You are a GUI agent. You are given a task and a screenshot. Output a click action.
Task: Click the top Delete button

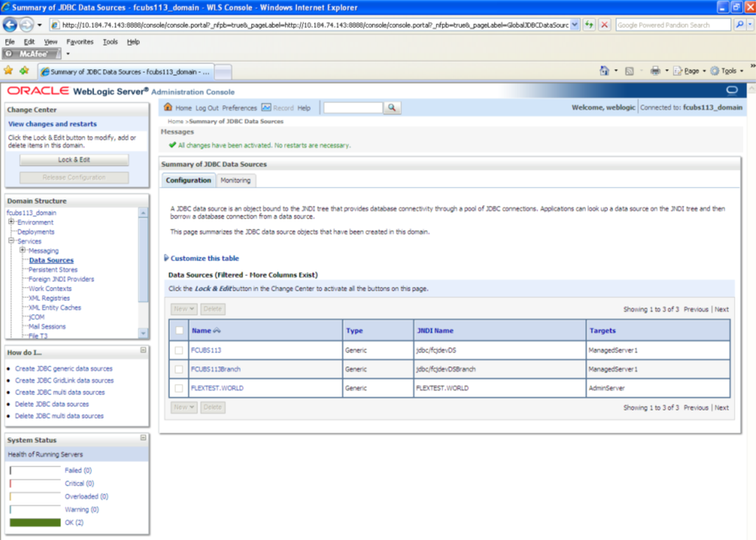pos(212,309)
